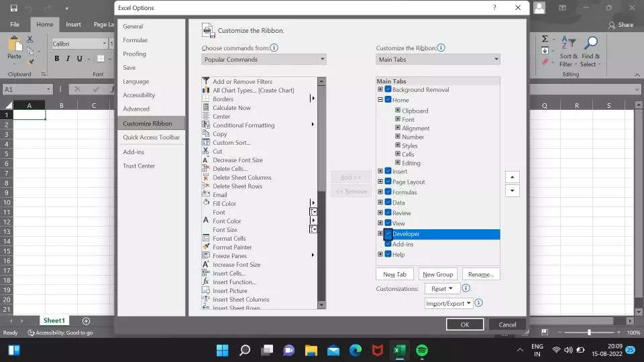Open the Main Tabs dropdown
This screenshot has width=644, height=362.
point(438,60)
